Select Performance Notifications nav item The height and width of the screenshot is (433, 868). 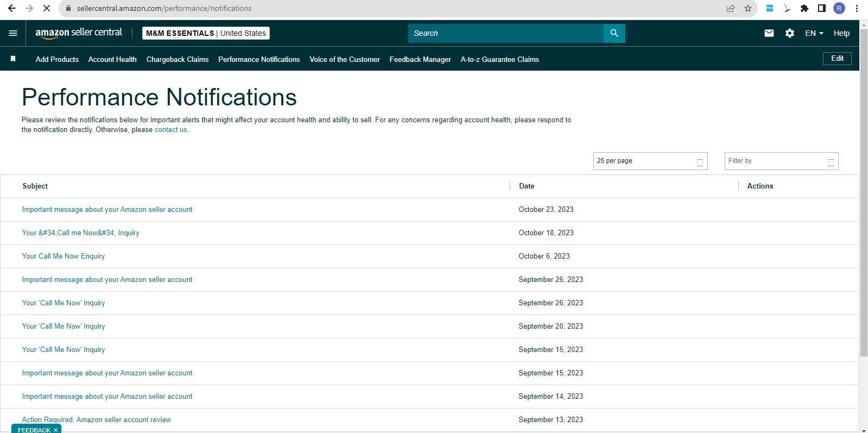point(259,59)
